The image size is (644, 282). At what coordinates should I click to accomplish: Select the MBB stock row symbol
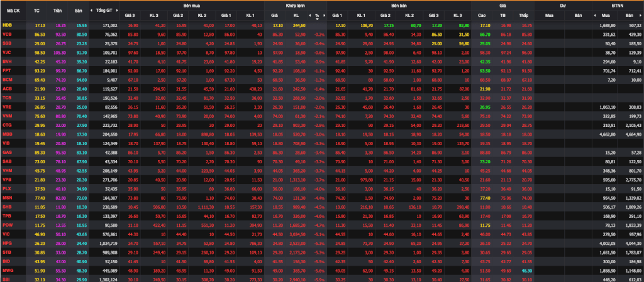(7, 134)
